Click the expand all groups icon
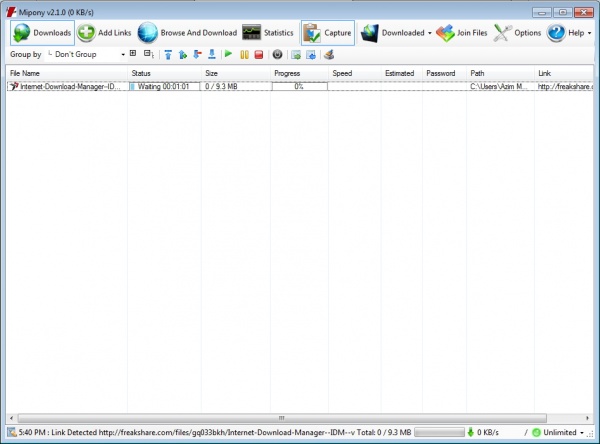The height and width of the screenshot is (444, 600). 133,53
